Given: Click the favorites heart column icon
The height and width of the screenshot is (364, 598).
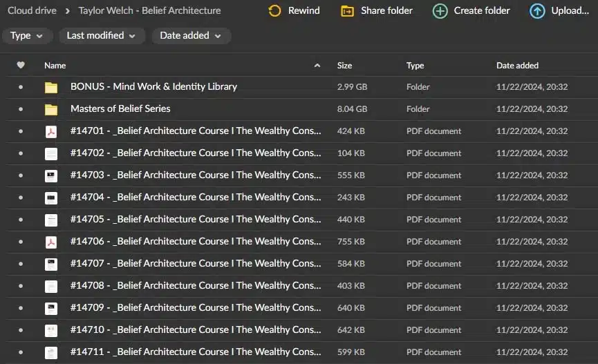Looking at the screenshot, I should coord(21,65).
